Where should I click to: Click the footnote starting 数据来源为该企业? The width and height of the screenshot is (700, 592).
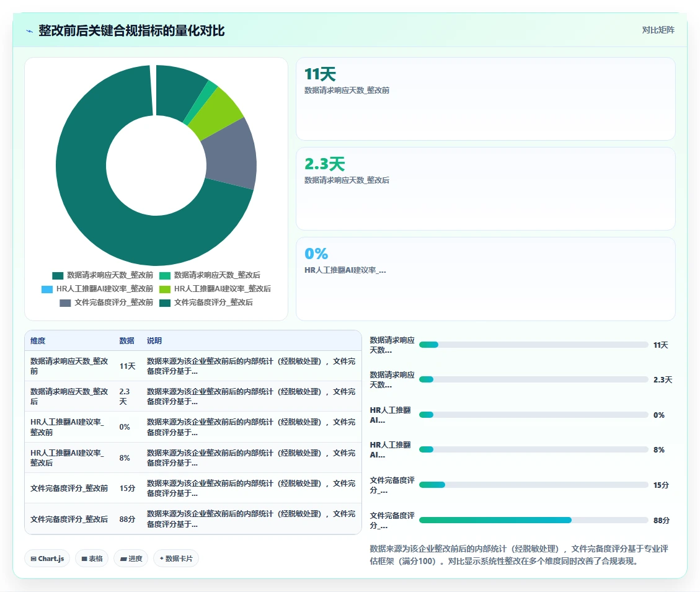click(x=519, y=555)
